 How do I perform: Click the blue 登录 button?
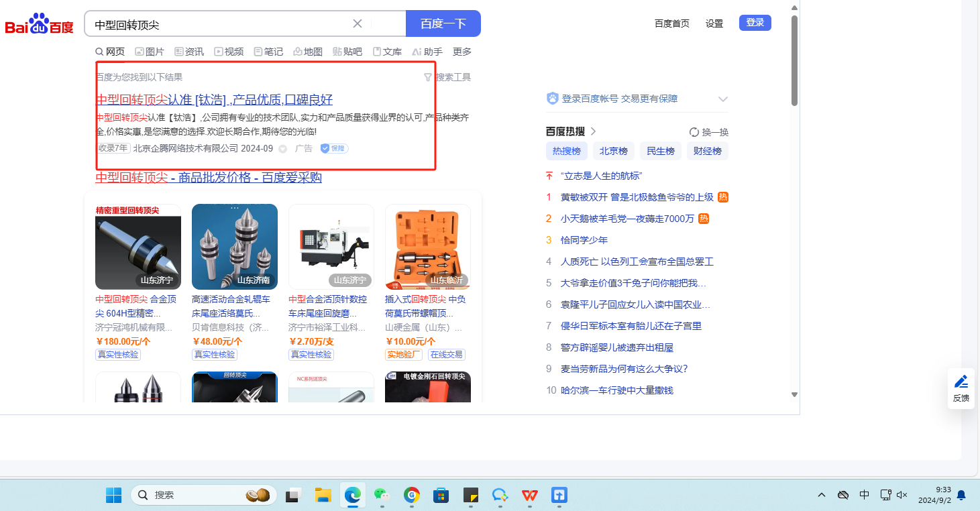pyautogui.click(x=755, y=23)
